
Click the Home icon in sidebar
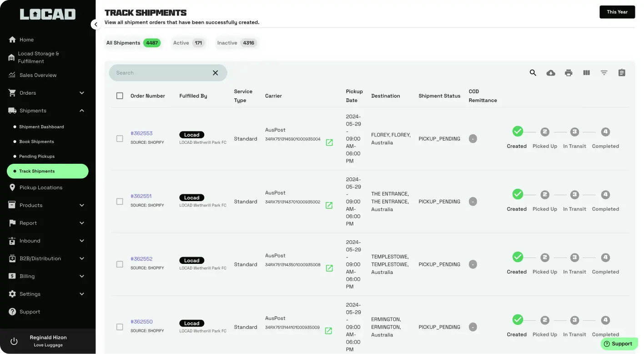coord(12,40)
